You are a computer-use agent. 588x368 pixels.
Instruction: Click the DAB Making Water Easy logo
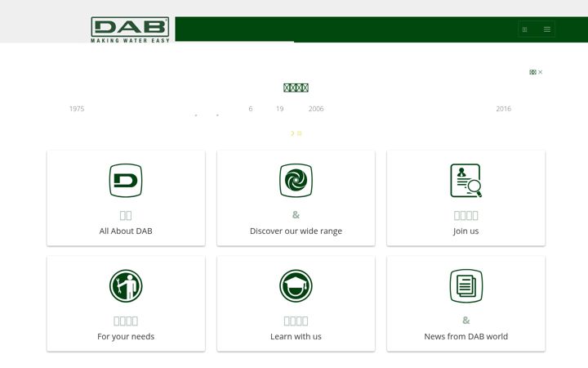[x=130, y=29]
